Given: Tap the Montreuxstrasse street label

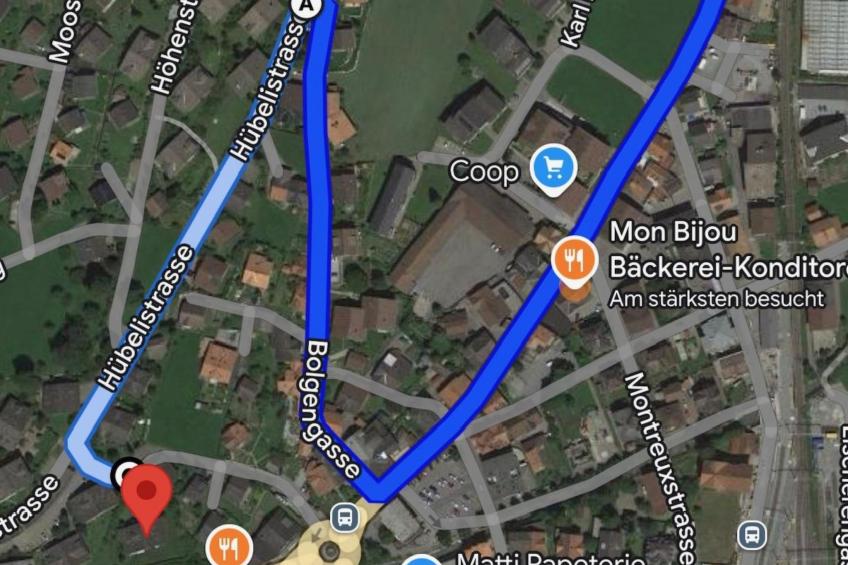Looking at the screenshot, I should tap(659, 469).
